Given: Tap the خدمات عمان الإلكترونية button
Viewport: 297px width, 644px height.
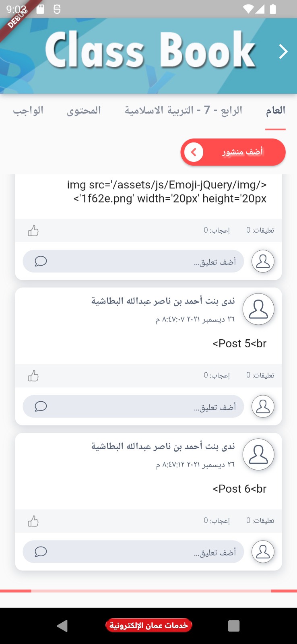Looking at the screenshot, I should point(148,625).
